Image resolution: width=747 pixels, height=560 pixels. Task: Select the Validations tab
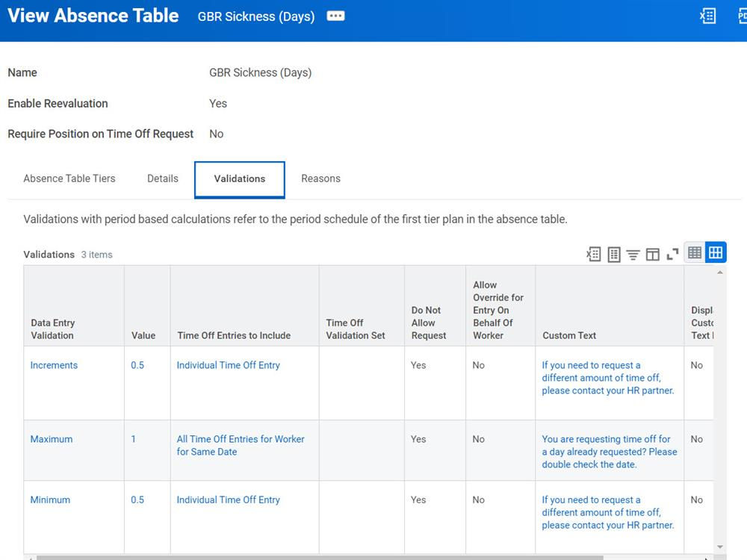click(x=240, y=179)
